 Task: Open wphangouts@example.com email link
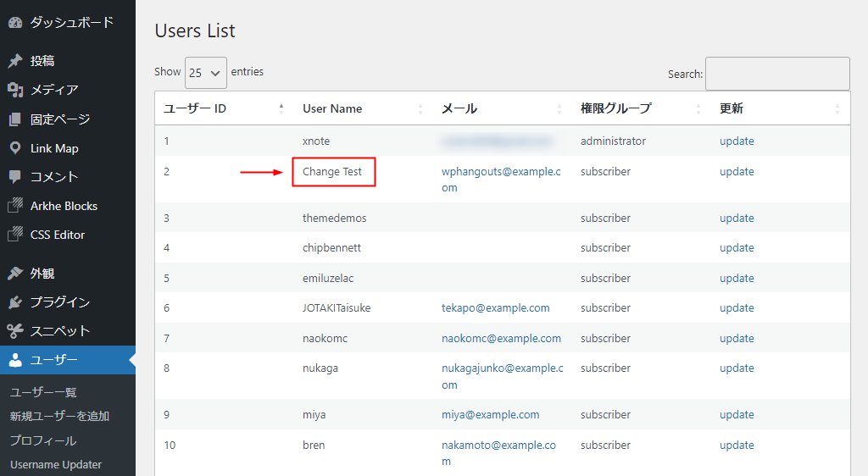tap(501, 180)
